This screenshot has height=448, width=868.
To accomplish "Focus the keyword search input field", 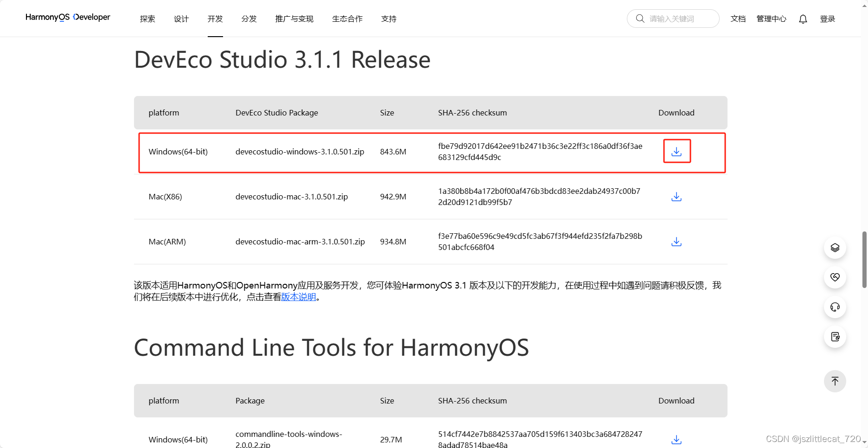I will pos(673,19).
